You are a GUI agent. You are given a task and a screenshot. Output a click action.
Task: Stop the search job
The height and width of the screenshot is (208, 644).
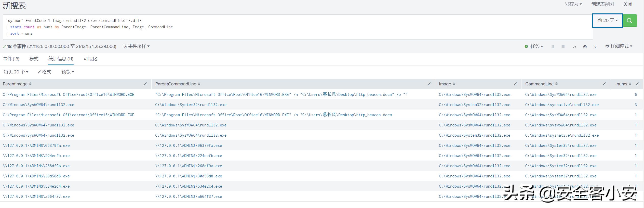(x=563, y=46)
